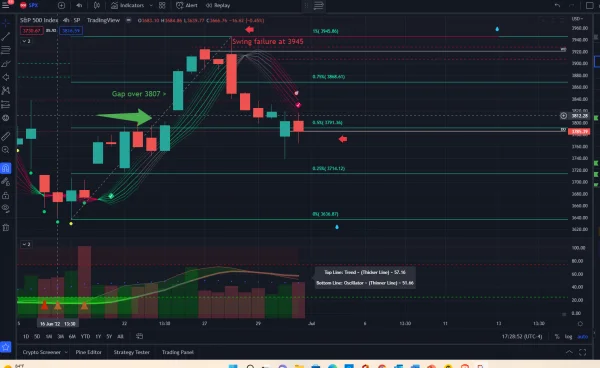
Task: Activate the ruler measure tool
Action: click(x=6, y=136)
